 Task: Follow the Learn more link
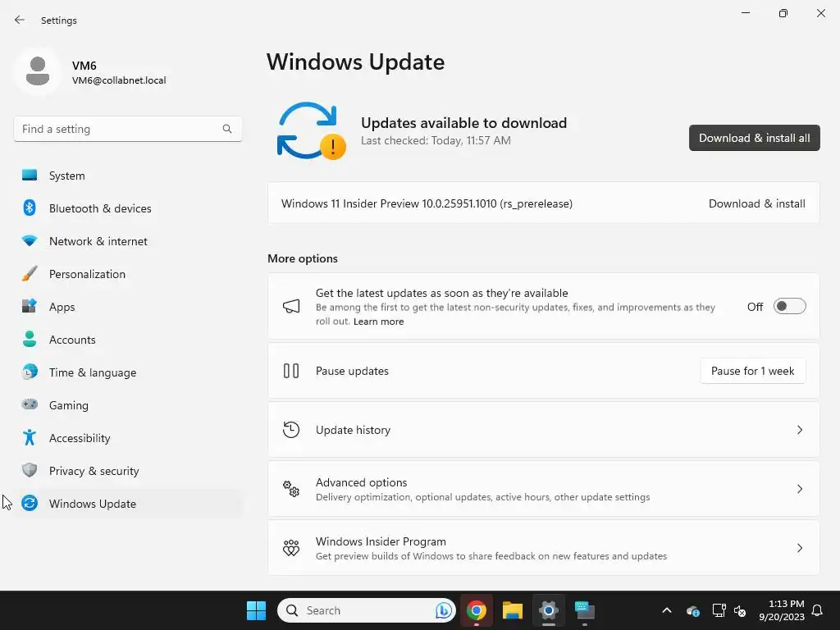coord(379,322)
